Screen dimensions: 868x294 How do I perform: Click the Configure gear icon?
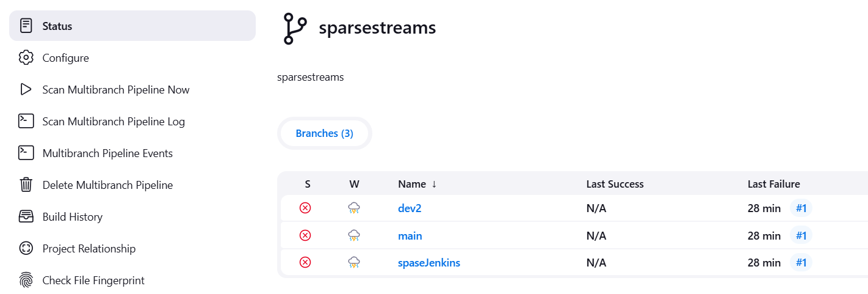(x=26, y=58)
